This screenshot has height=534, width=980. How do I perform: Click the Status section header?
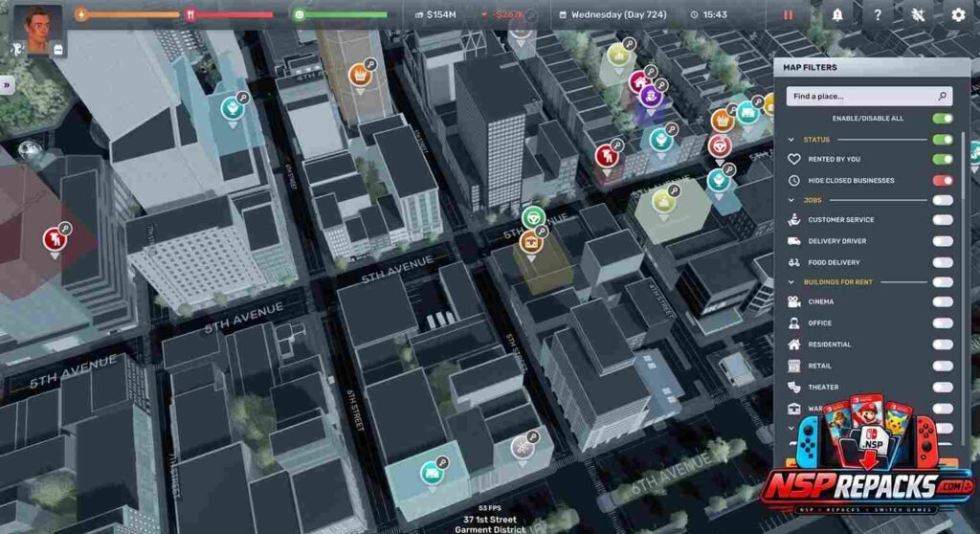816,140
